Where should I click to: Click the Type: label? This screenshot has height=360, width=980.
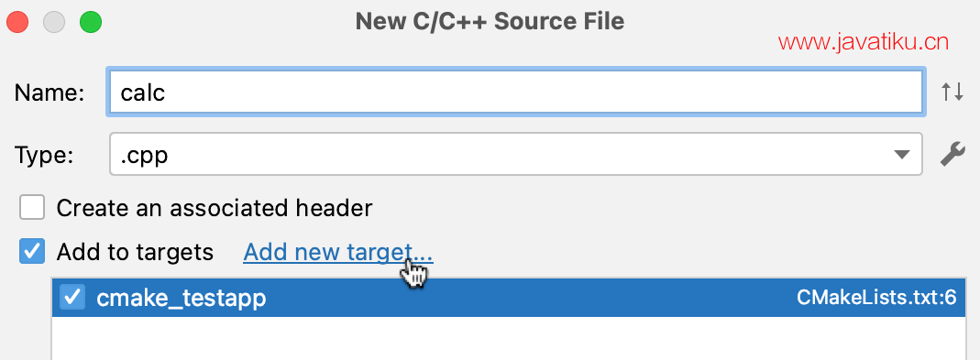(44, 155)
